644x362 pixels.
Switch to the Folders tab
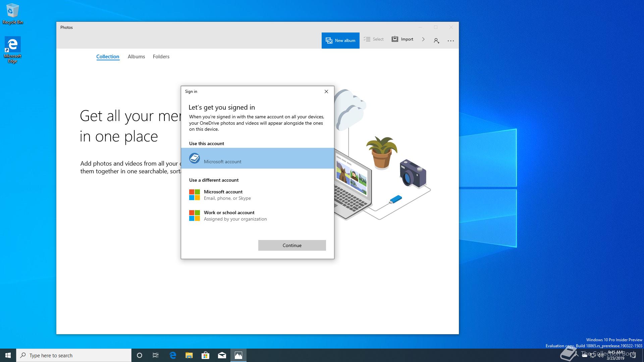click(161, 57)
